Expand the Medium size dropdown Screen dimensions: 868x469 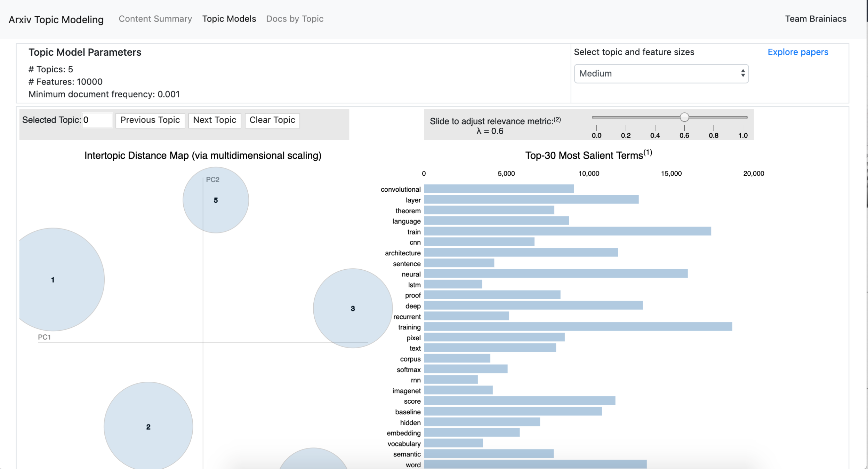tap(661, 73)
